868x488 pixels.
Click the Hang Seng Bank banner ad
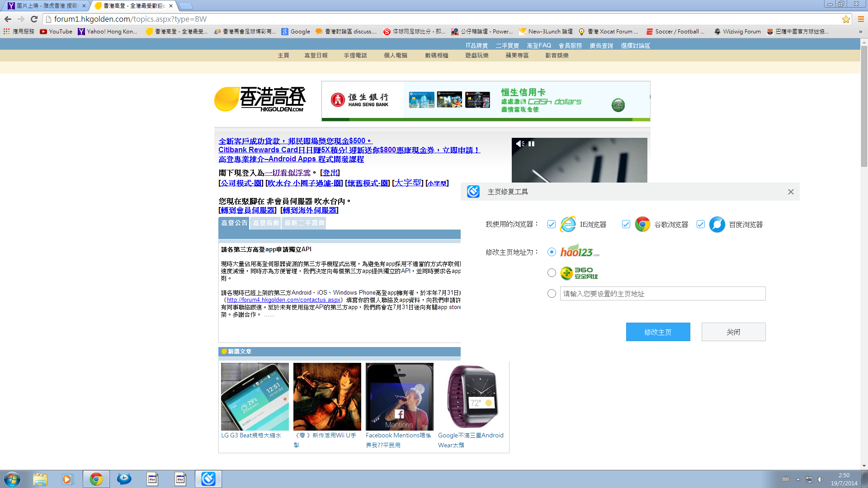tap(486, 101)
